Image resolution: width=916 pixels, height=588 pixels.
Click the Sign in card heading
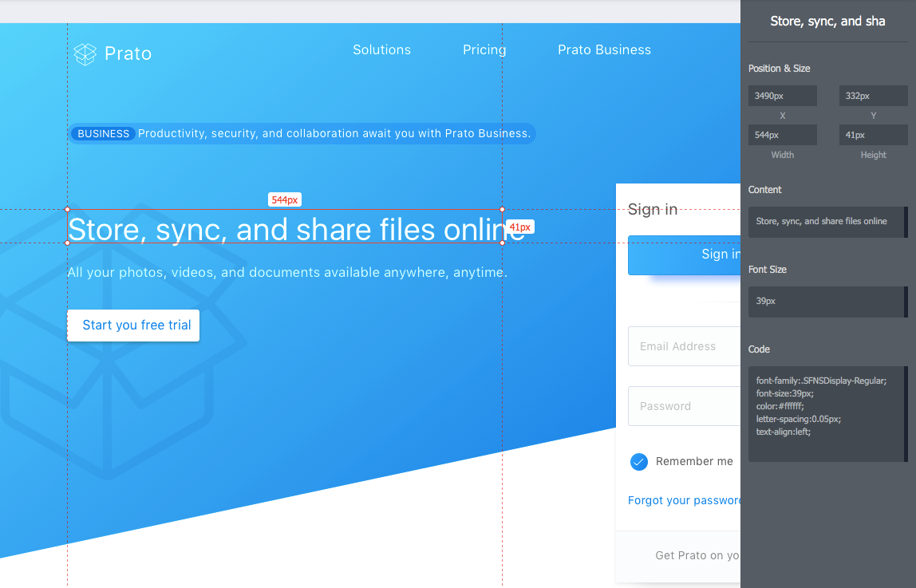tap(653, 210)
